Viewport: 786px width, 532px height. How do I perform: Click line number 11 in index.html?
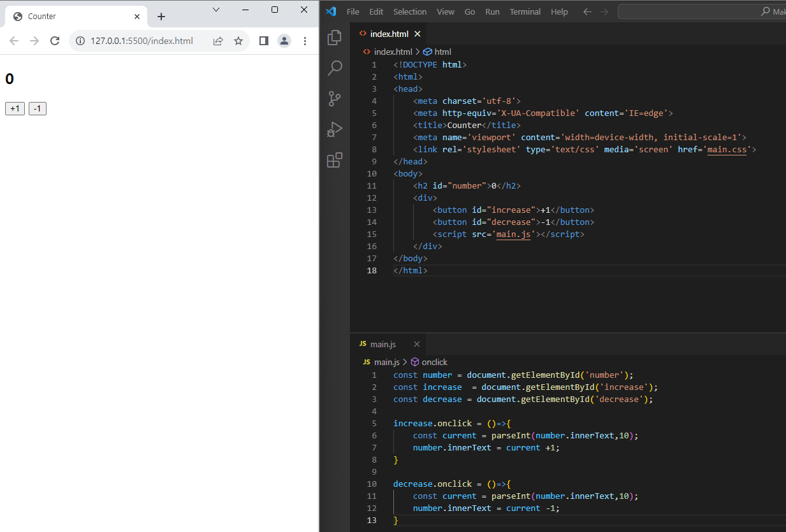coord(372,186)
